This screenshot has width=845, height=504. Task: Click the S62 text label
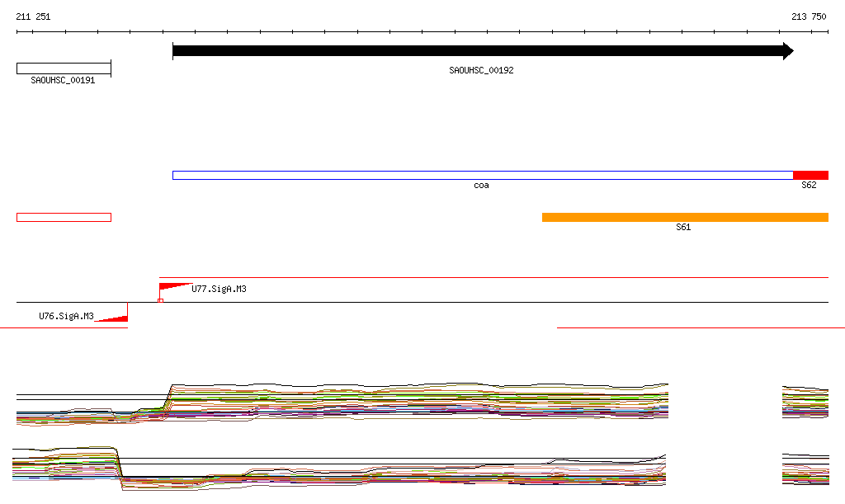coord(809,186)
